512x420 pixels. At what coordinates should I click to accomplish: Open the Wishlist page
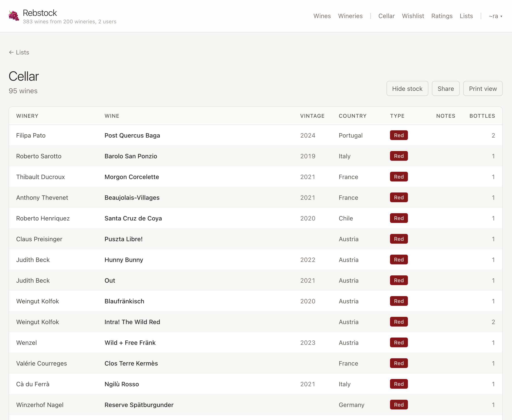[413, 16]
